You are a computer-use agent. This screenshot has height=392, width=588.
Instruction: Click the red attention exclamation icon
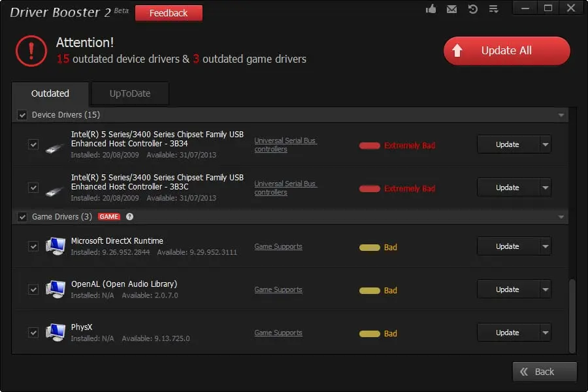pyautogui.click(x=30, y=51)
